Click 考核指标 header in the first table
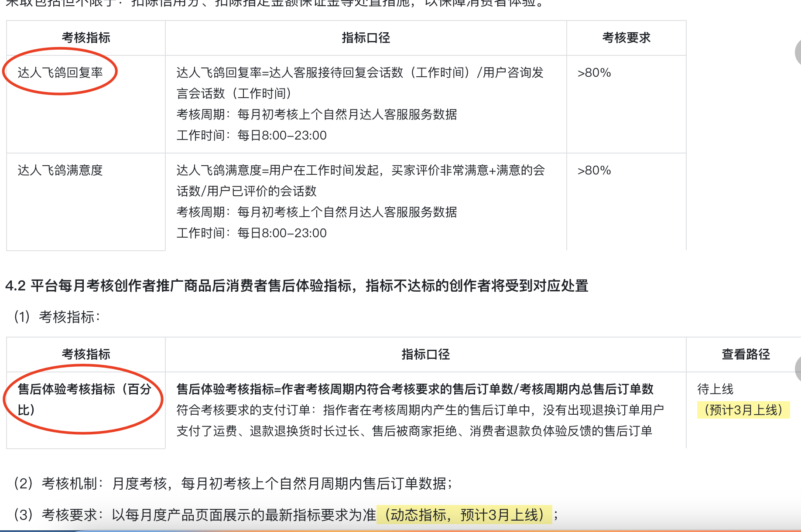 click(86, 38)
